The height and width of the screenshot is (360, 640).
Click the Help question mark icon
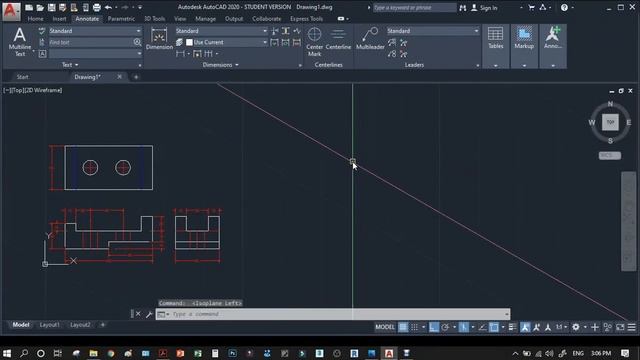[x=564, y=7]
